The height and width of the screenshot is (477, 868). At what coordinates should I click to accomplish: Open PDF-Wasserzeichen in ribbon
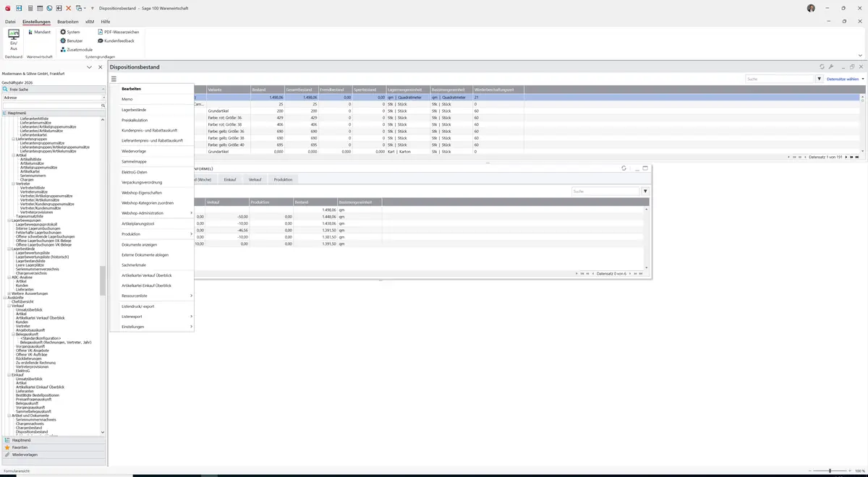click(x=118, y=32)
